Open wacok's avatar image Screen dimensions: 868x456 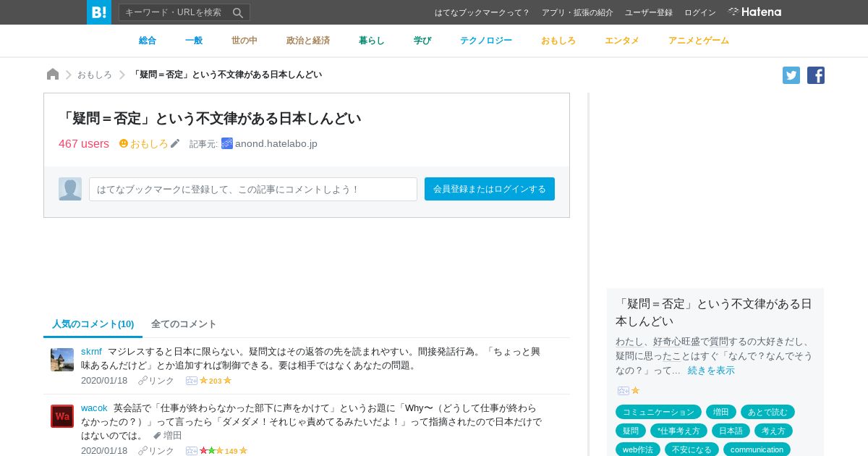point(62,416)
